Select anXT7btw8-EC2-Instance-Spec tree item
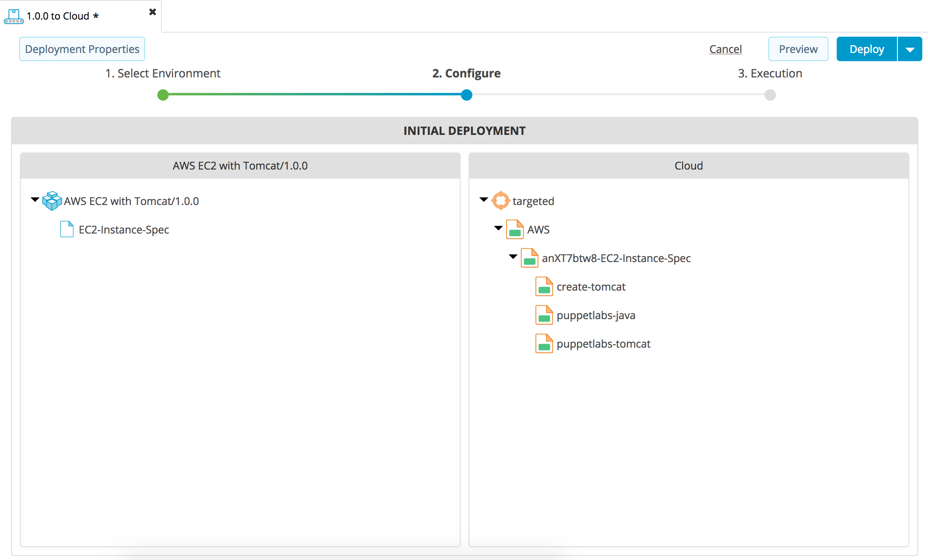The width and height of the screenshot is (928, 560). click(616, 258)
